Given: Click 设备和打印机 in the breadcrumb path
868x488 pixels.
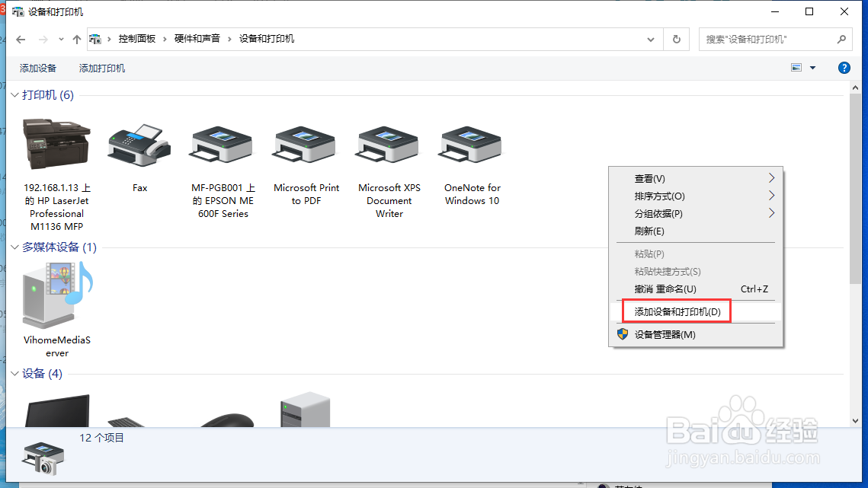Looking at the screenshot, I should click(267, 39).
